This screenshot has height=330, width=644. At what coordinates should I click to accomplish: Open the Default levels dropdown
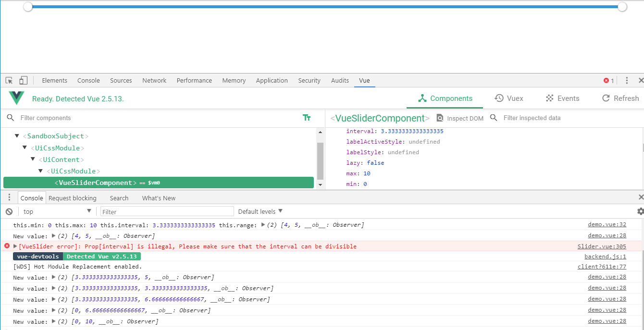260,211
